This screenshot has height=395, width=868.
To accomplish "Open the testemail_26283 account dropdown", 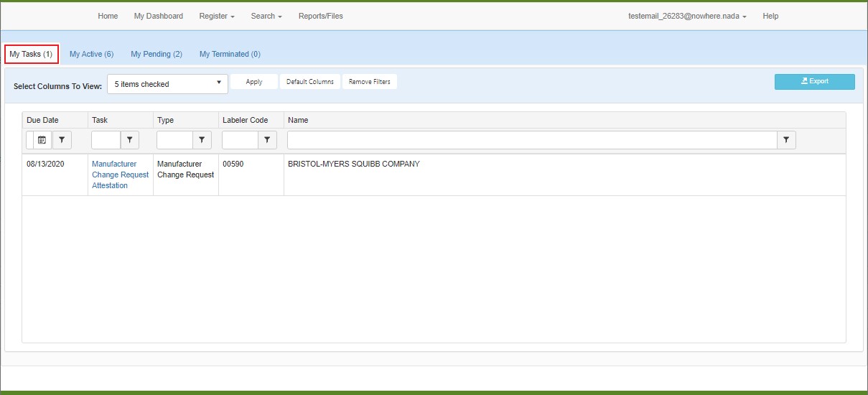I will (x=687, y=16).
